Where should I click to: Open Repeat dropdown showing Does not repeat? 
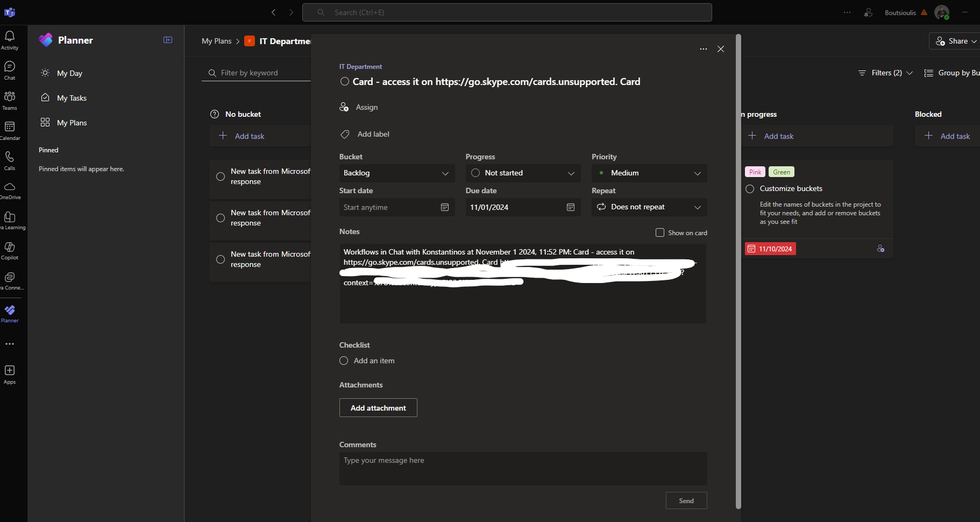point(649,207)
